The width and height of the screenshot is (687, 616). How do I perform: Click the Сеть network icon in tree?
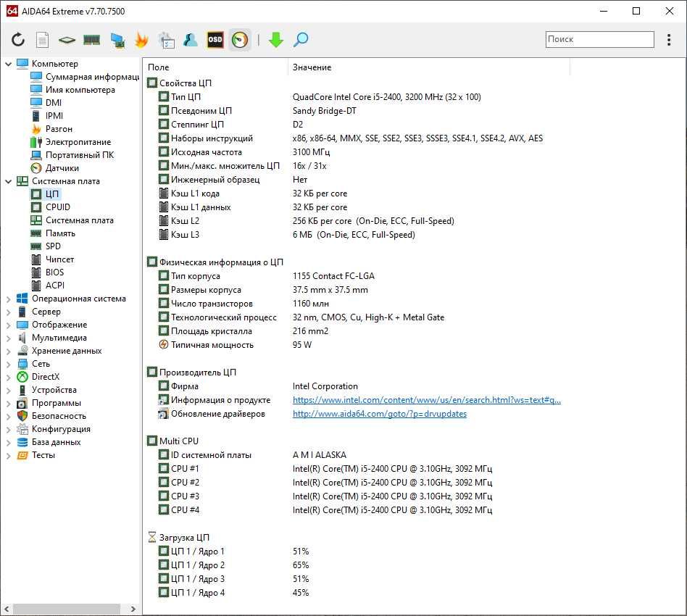[22, 364]
